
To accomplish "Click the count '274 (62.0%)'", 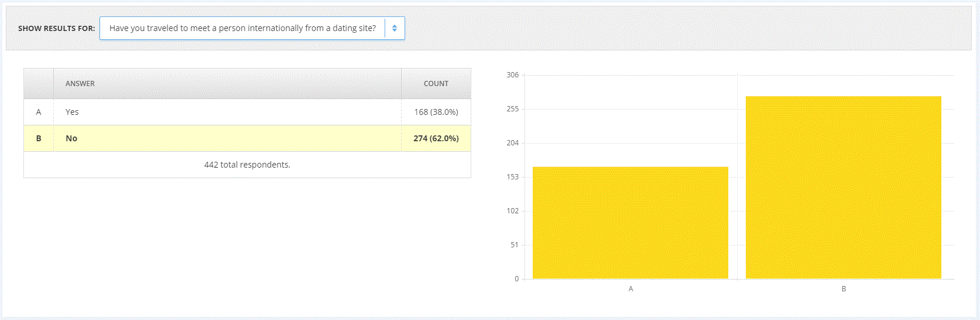I will [x=436, y=138].
